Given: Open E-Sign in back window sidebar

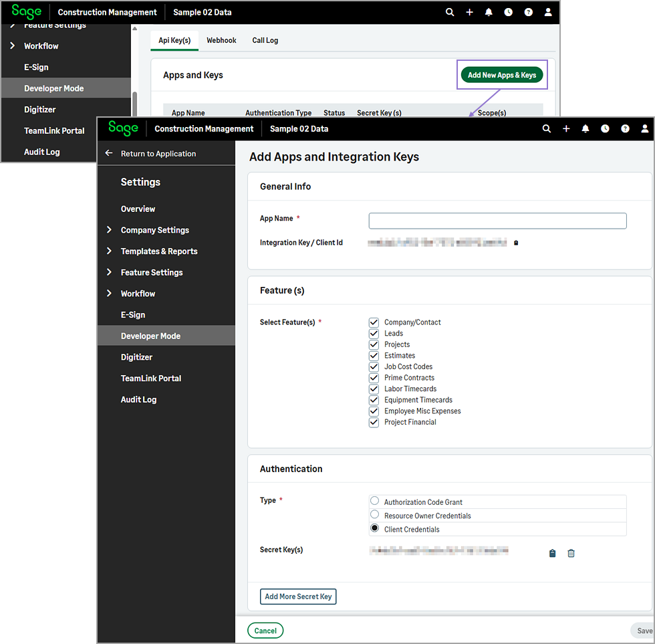Looking at the screenshot, I should (x=36, y=68).
